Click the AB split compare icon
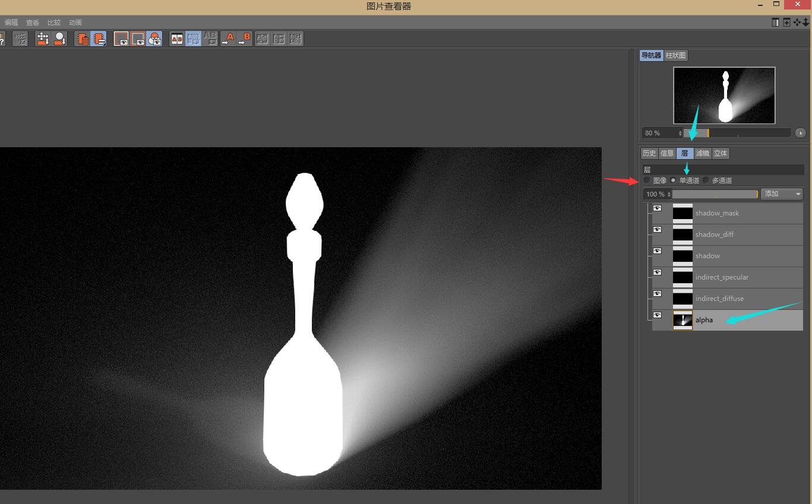Screen dimensions: 812x504 tap(177, 39)
